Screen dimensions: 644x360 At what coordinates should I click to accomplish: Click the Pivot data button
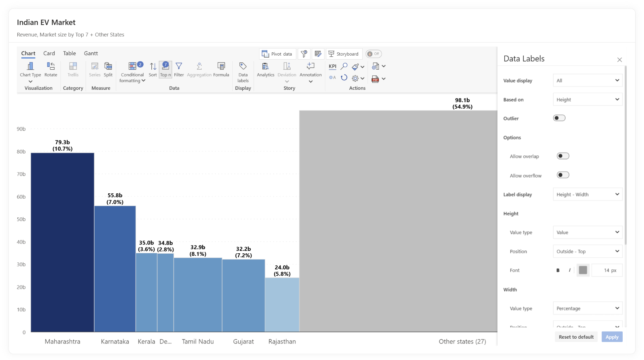pos(277,54)
